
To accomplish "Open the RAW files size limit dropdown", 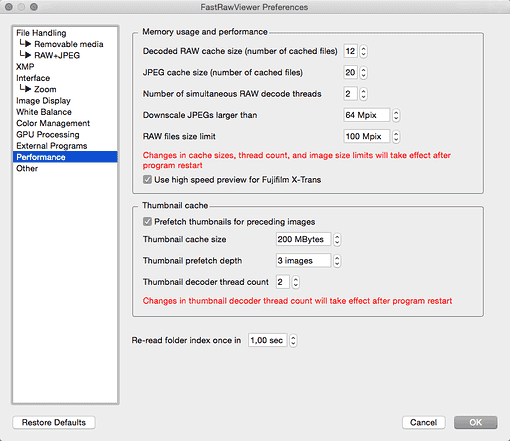I will click(x=371, y=137).
